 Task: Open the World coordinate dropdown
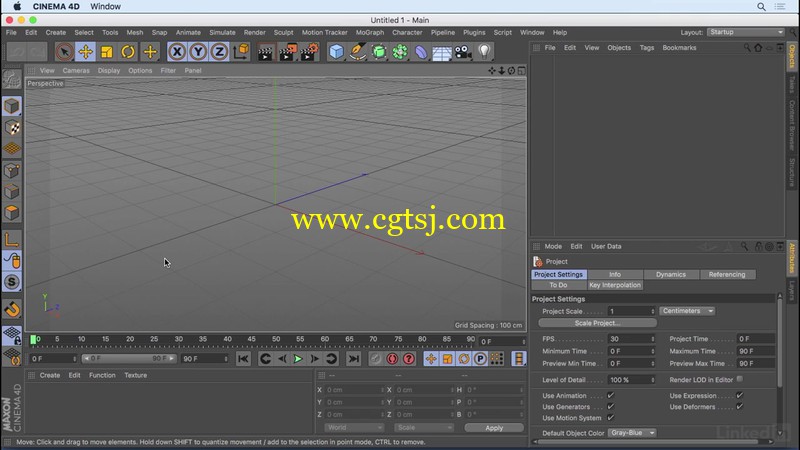pos(354,428)
